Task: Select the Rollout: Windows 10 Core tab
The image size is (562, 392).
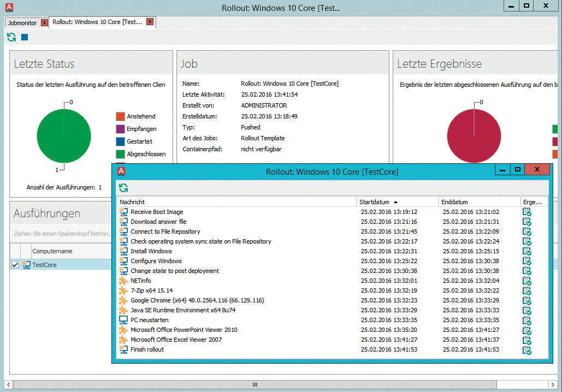Action: [x=97, y=22]
